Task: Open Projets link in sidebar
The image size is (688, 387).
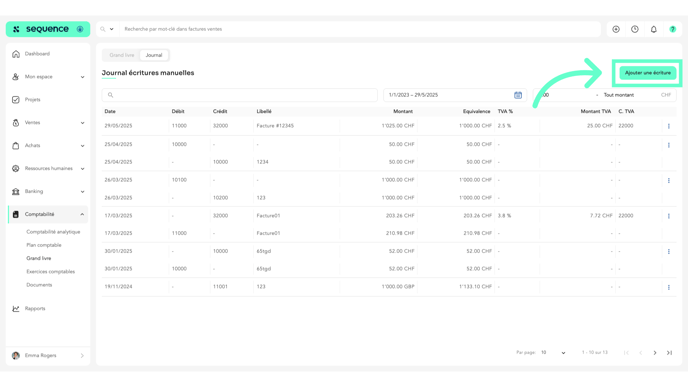Action: pos(32,100)
